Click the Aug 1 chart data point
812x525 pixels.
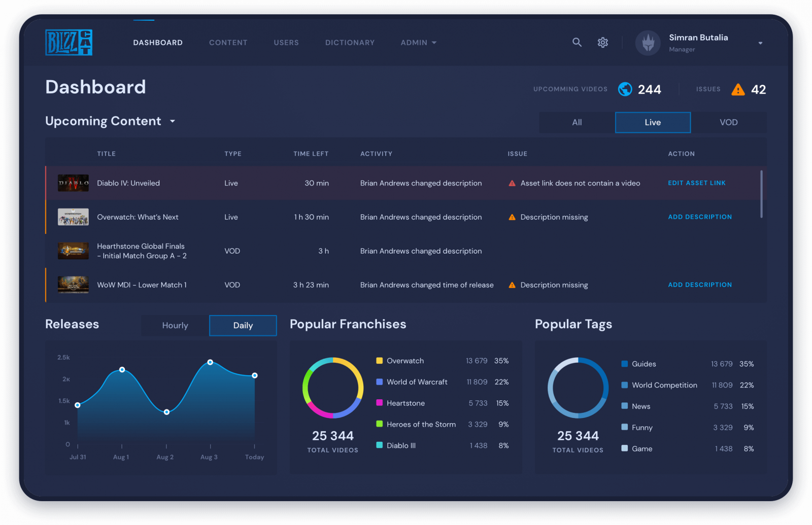pos(122,370)
